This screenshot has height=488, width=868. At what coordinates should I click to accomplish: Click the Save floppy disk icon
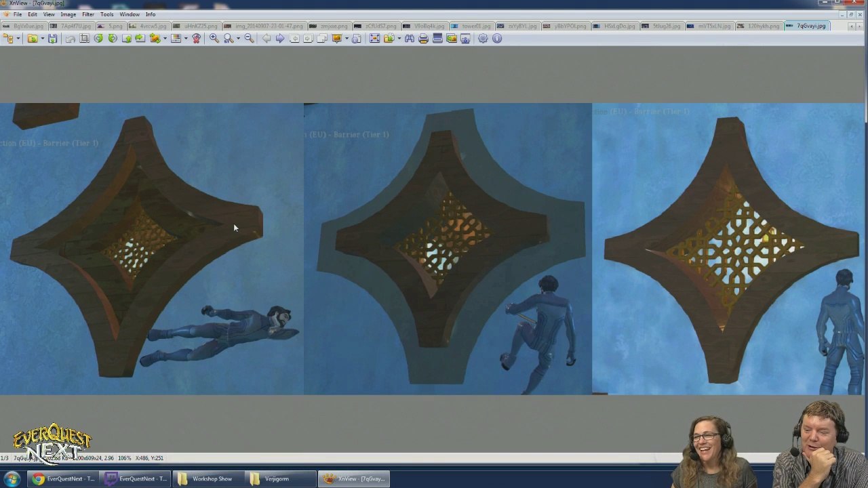click(52, 39)
